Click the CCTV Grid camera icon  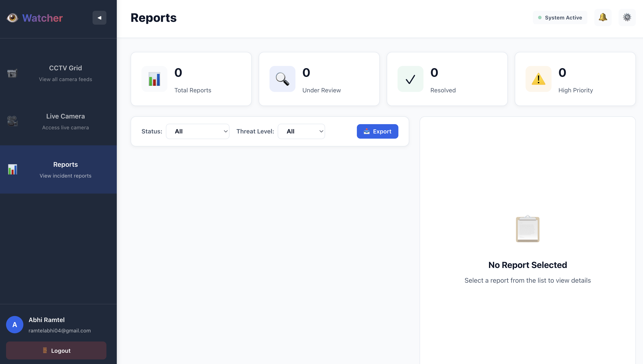[x=12, y=73]
